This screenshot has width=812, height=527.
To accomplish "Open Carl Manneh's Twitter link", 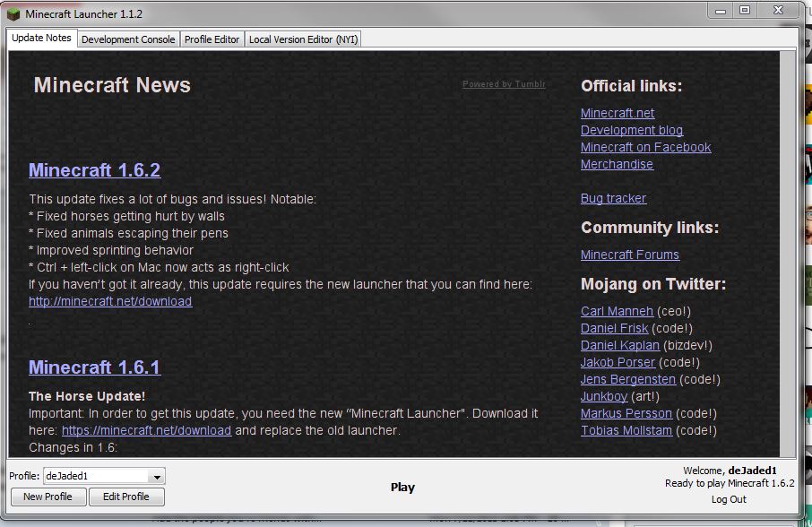I will (x=617, y=311).
